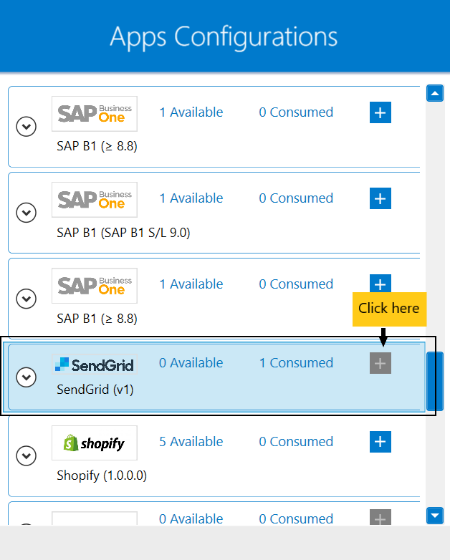Click '0 Consumed' in SAP B1 S/L 9.0 row
This screenshot has height=560, width=450.
[x=296, y=198]
